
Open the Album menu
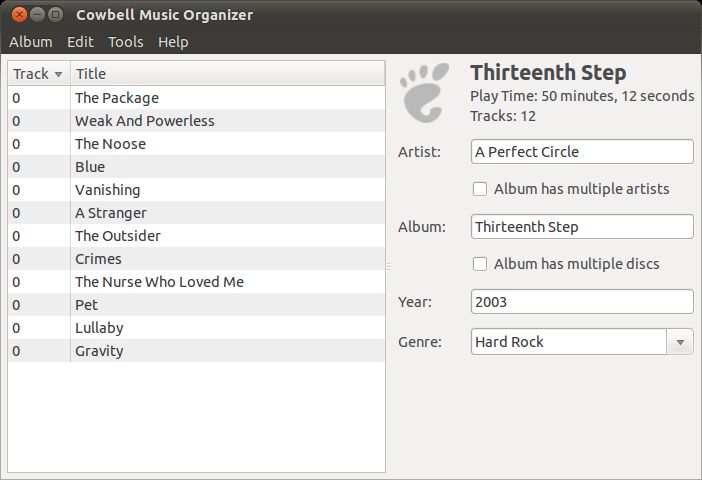pos(31,42)
